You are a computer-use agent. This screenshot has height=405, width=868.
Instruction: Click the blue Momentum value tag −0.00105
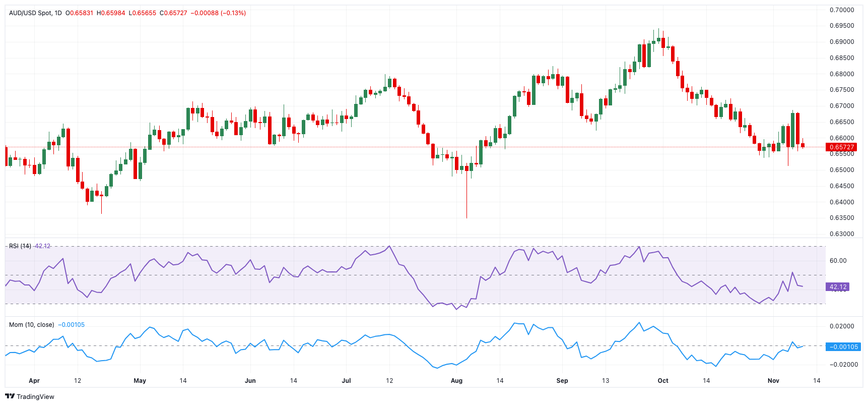tap(843, 347)
